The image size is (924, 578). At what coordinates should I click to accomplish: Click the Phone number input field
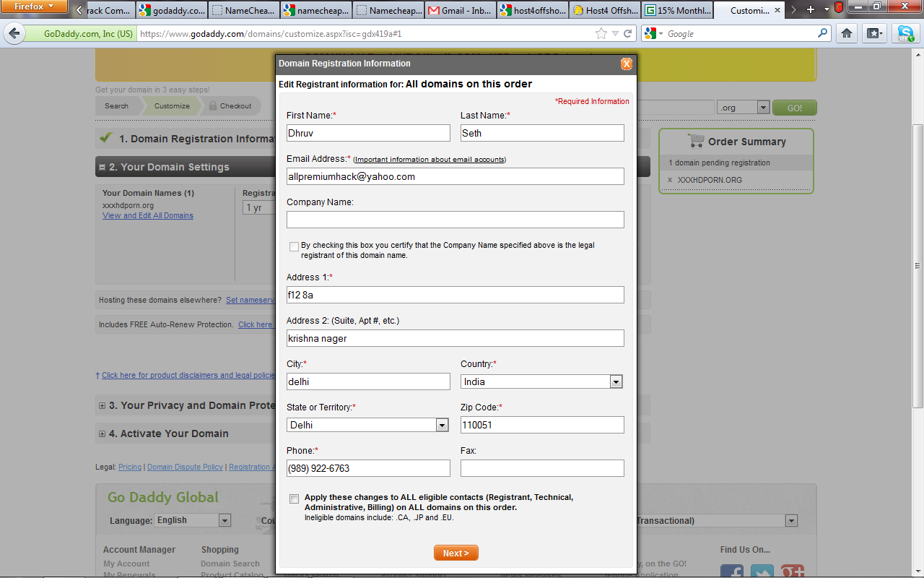point(368,468)
